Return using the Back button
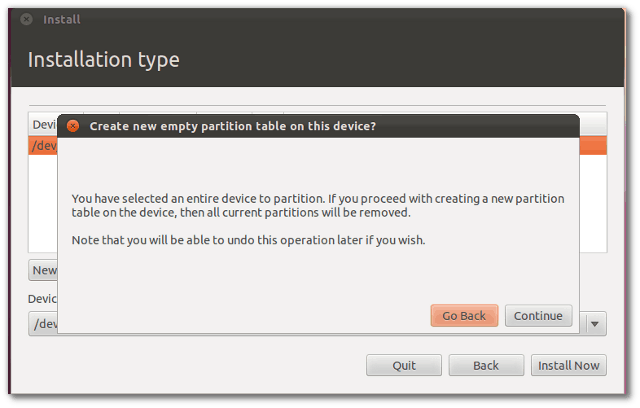Screen dimensions: 640x408 click(486, 365)
